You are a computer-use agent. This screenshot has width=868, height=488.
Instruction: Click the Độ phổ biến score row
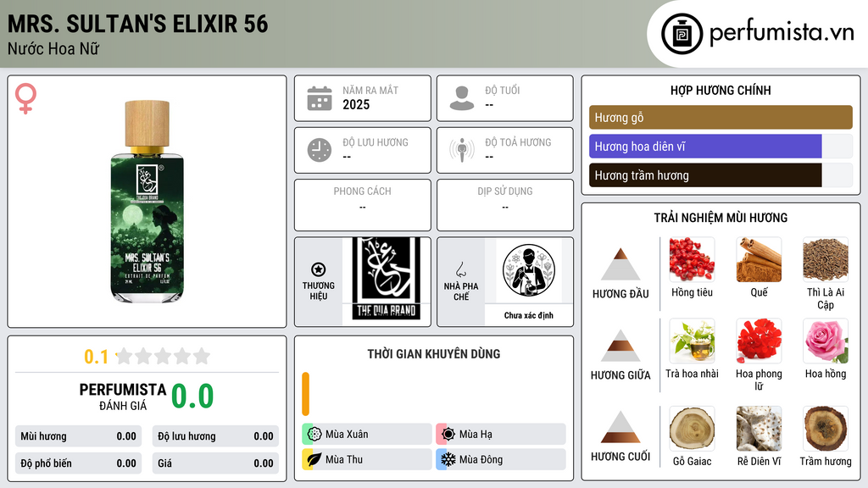[78, 463]
